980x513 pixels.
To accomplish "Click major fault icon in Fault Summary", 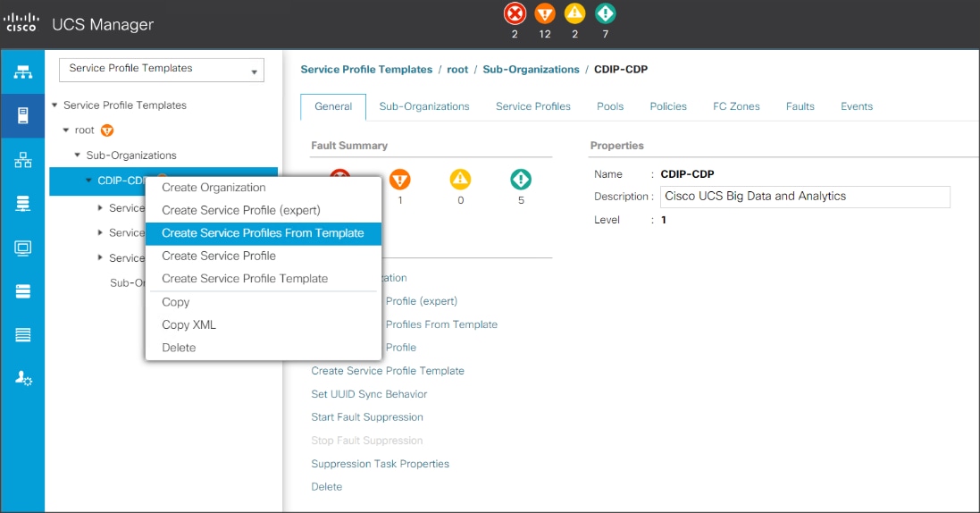I will click(x=400, y=181).
